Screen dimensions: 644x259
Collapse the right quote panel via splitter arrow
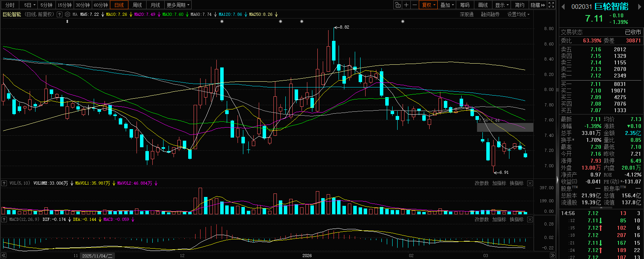(557, 180)
